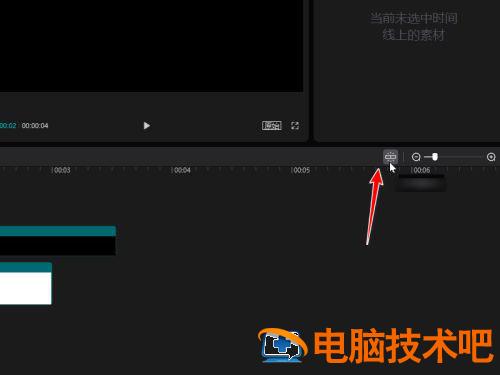Jump to 00:06 on timeline ruler

click(x=421, y=170)
